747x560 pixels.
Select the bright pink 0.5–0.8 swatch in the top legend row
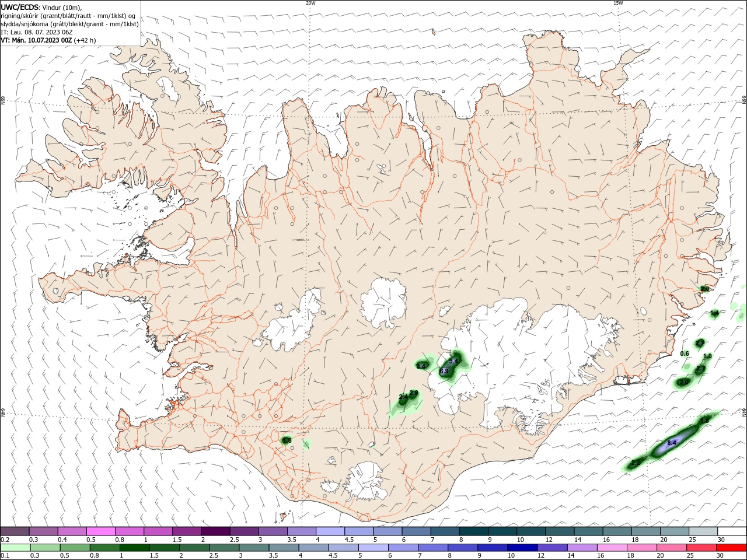click(x=100, y=531)
